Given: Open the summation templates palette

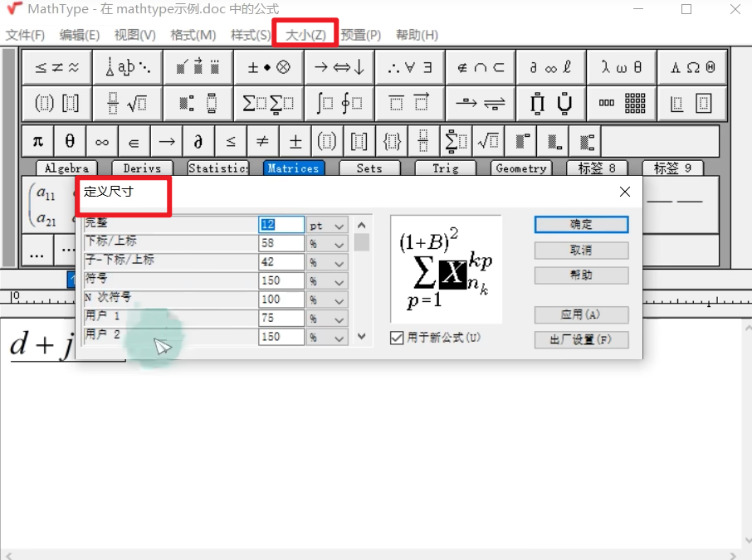Looking at the screenshot, I should [269, 103].
